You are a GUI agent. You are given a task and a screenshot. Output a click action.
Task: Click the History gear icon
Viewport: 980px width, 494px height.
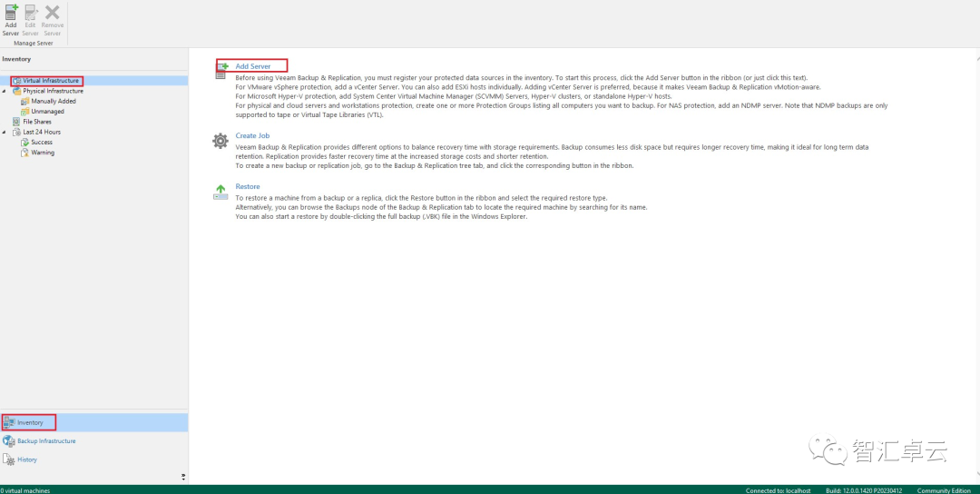point(9,460)
